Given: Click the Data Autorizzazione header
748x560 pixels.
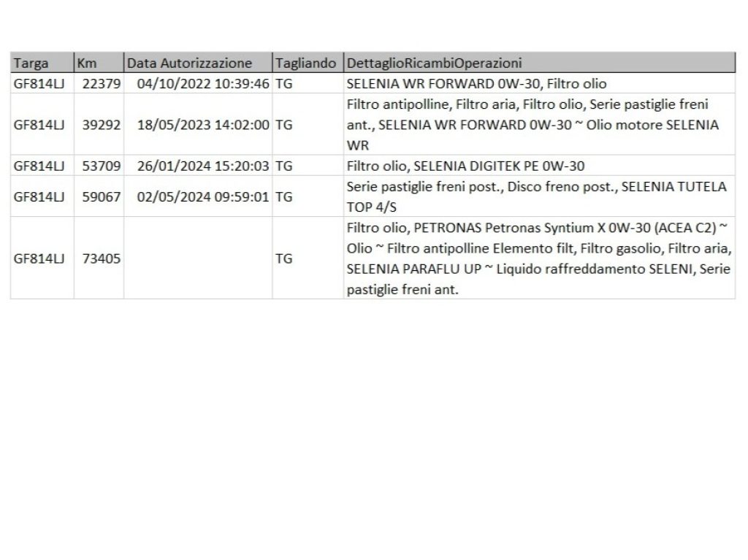Looking at the screenshot, I should coord(198,63).
